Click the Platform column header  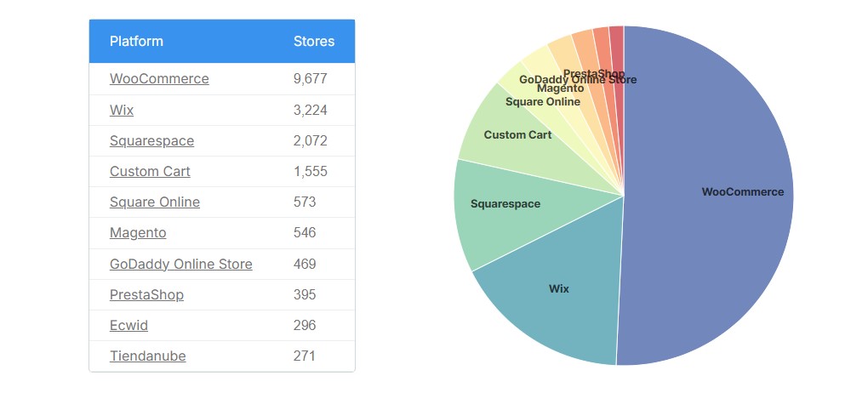click(136, 41)
